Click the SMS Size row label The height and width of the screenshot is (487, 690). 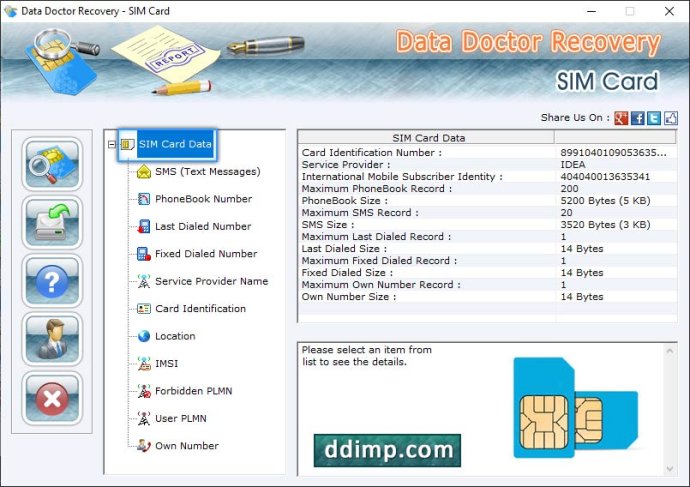click(328, 224)
